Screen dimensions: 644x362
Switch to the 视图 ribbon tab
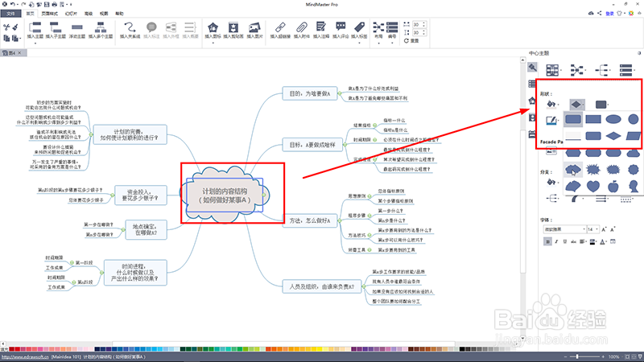point(104,14)
